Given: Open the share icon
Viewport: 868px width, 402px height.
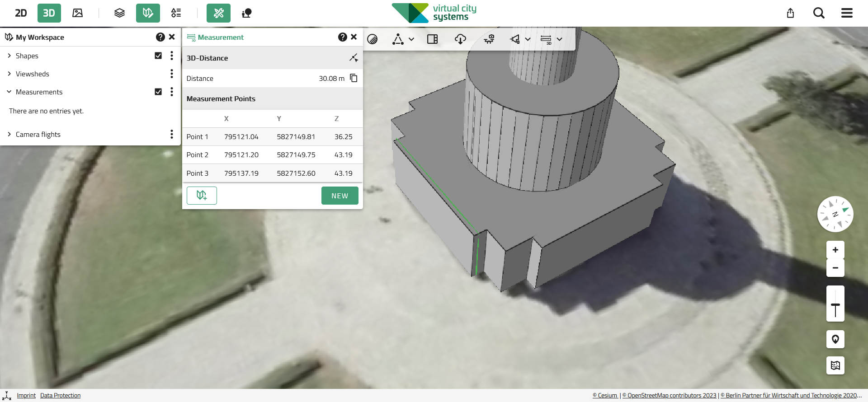Looking at the screenshot, I should pos(790,13).
